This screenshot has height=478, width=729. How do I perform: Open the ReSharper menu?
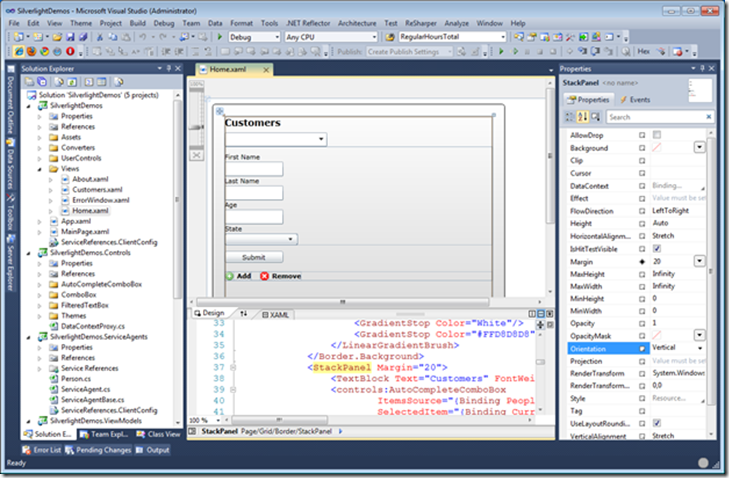(420, 23)
